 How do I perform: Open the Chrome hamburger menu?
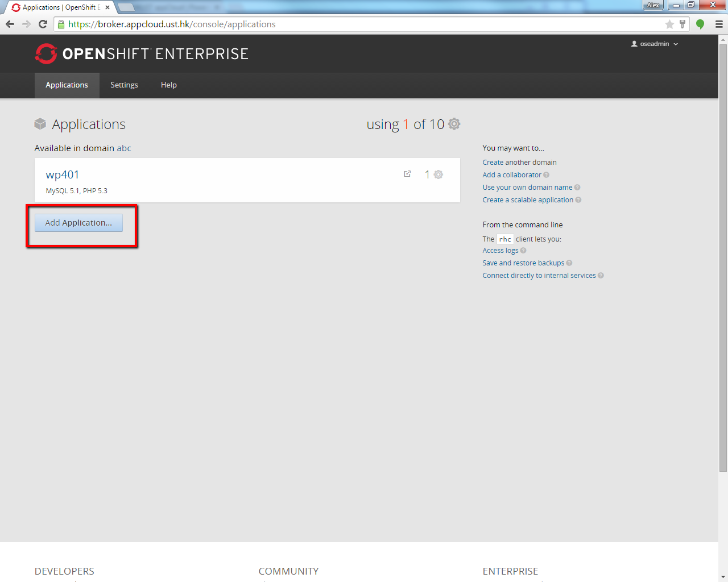719,24
